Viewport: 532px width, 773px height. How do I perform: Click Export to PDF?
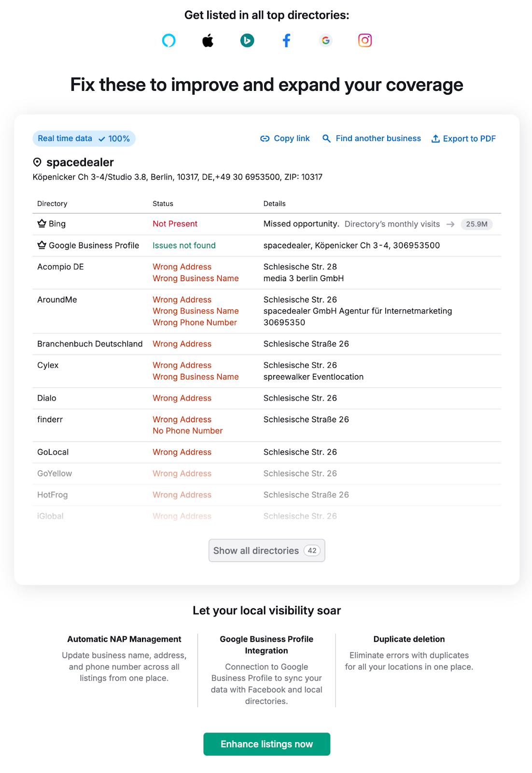(x=463, y=139)
